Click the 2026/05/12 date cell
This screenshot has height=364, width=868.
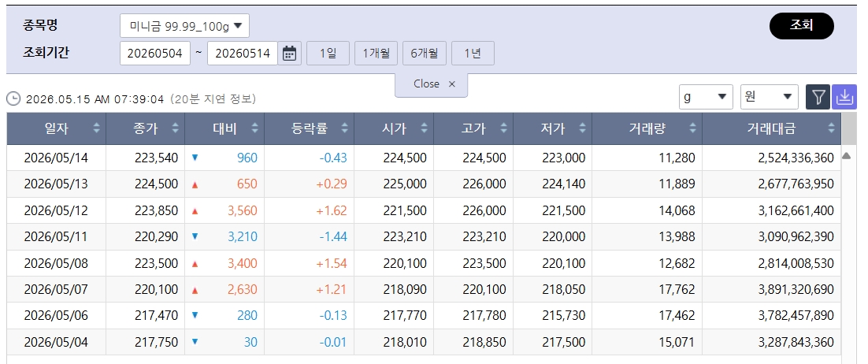(x=56, y=210)
